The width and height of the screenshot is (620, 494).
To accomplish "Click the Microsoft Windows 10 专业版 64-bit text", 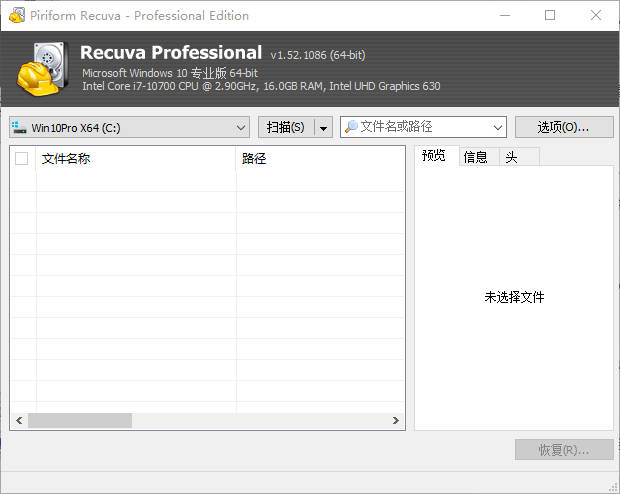I will pyautogui.click(x=170, y=73).
